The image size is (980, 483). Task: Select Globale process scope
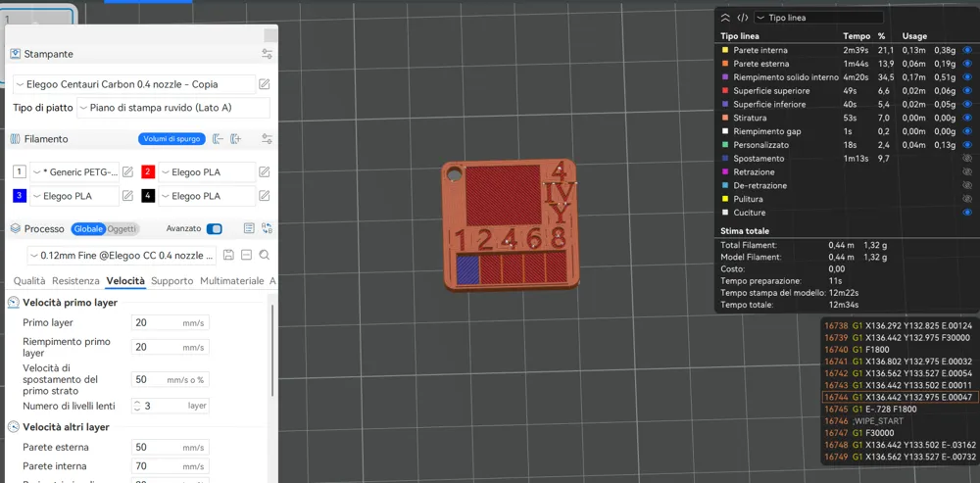tap(88, 229)
